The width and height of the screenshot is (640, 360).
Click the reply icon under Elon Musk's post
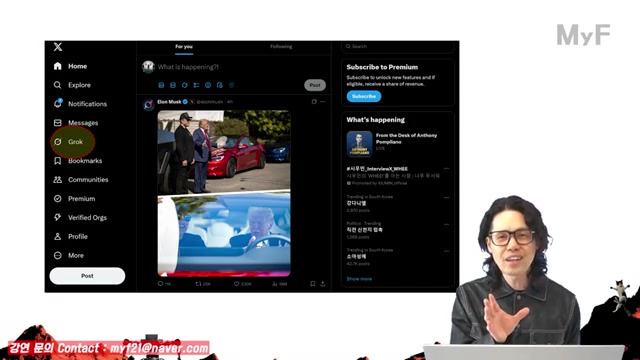tap(160, 284)
